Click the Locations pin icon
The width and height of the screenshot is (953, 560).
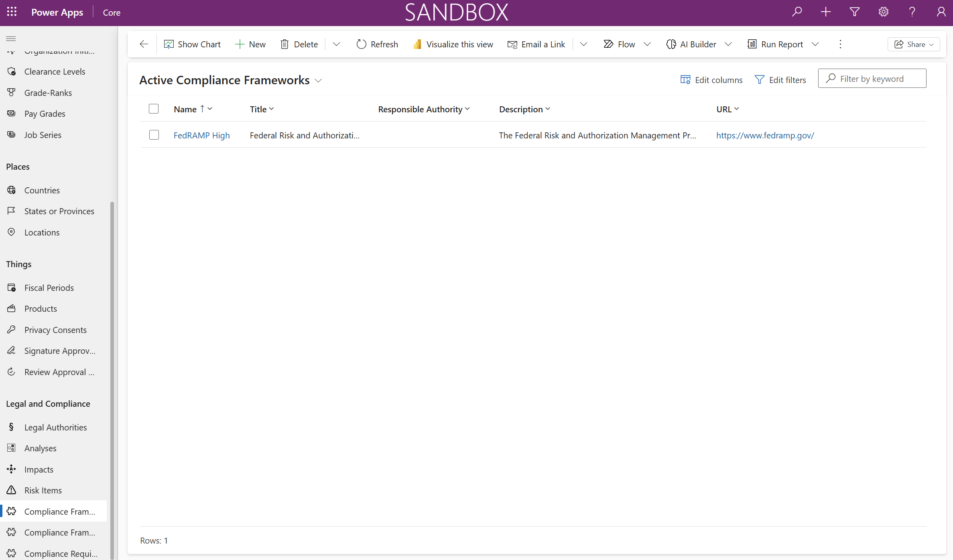pyautogui.click(x=11, y=232)
